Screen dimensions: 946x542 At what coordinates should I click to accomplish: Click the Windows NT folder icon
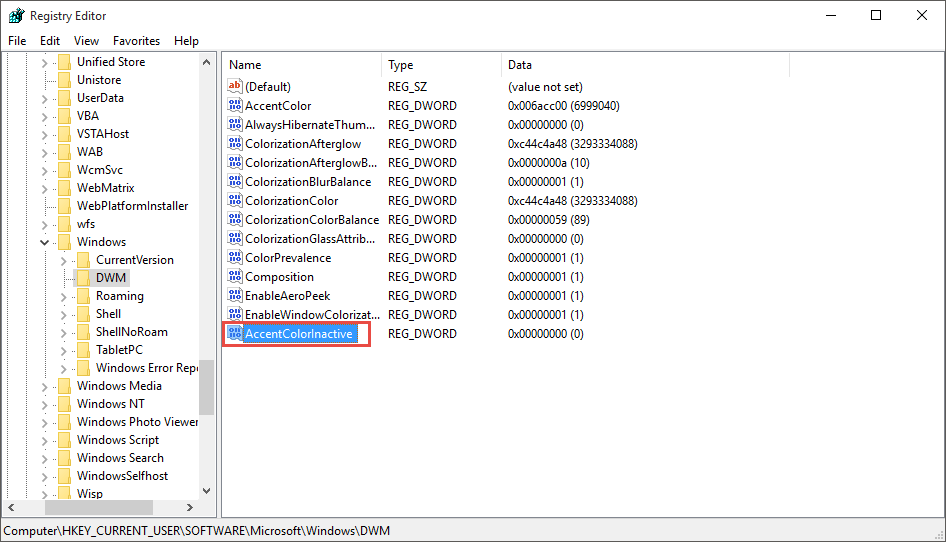pos(65,404)
